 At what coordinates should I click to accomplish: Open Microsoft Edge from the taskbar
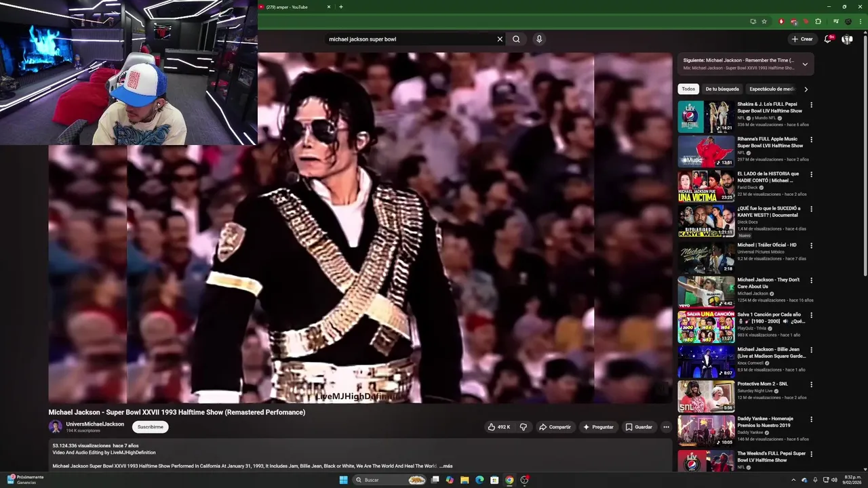pyautogui.click(x=479, y=480)
